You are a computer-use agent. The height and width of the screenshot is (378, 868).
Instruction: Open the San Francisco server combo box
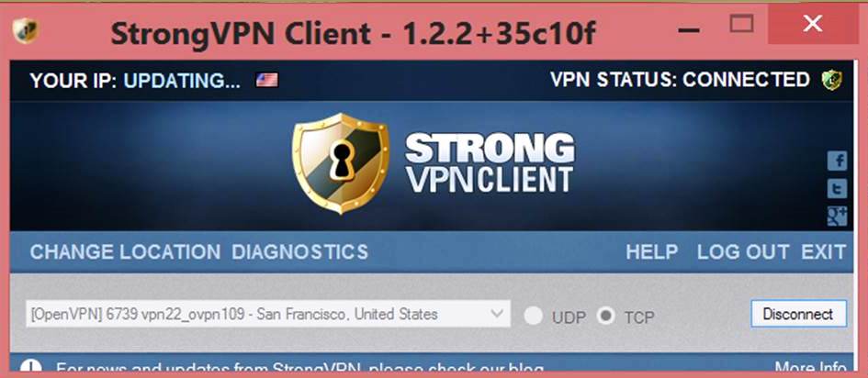point(268,314)
